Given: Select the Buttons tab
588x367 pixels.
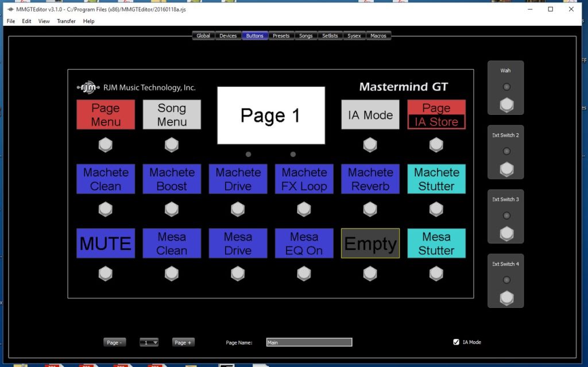Looking at the screenshot, I should click(x=254, y=36).
